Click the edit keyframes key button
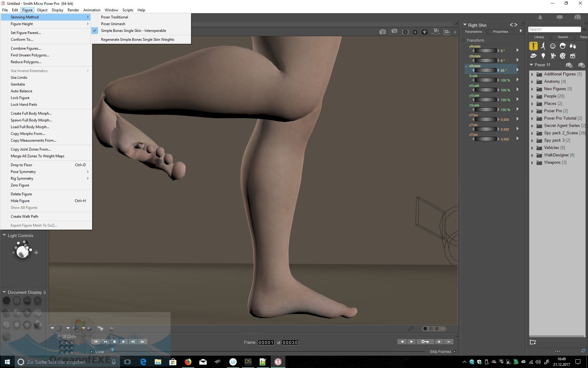 pyautogui.click(x=425, y=342)
